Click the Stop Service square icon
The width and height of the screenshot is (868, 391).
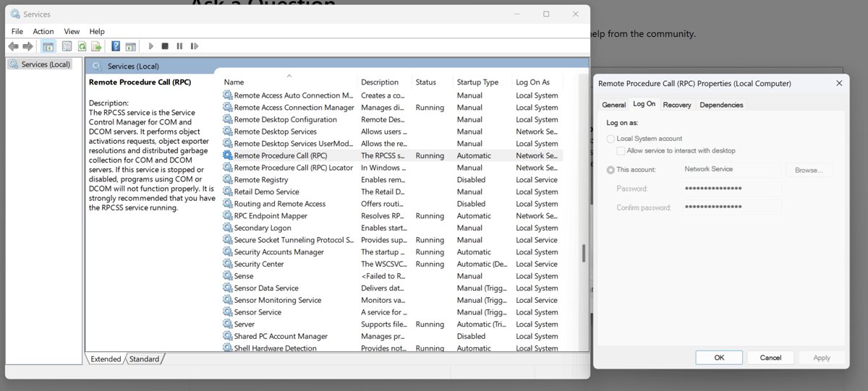click(165, 46)
